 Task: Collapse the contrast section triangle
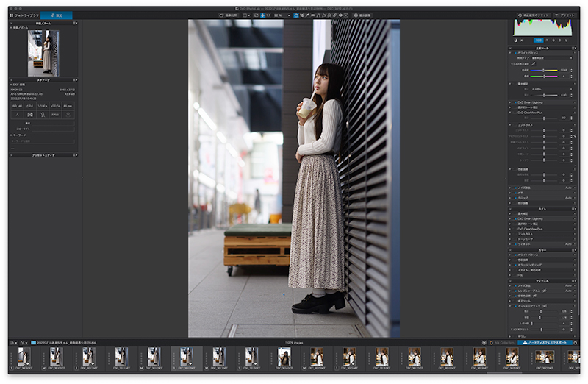(510, 125)
